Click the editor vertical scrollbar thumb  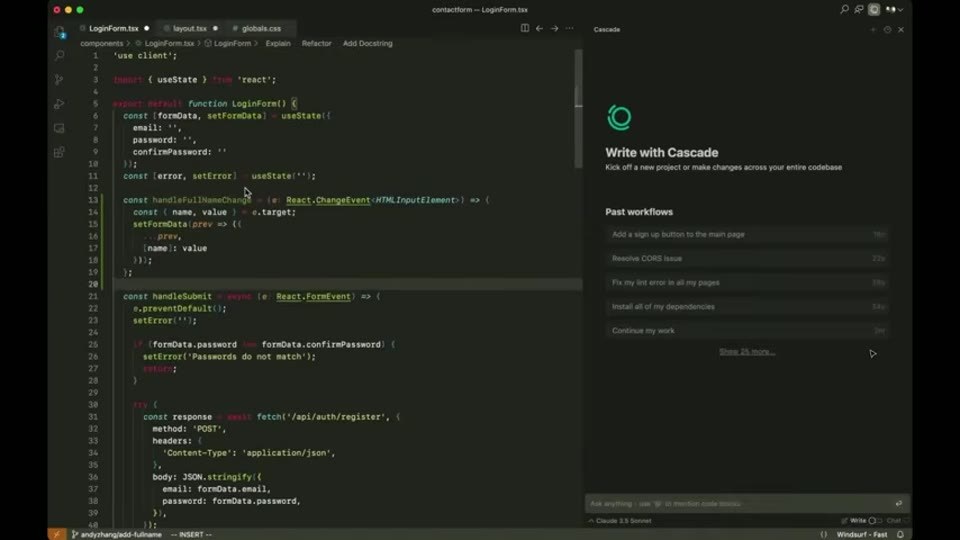point(578,108)
